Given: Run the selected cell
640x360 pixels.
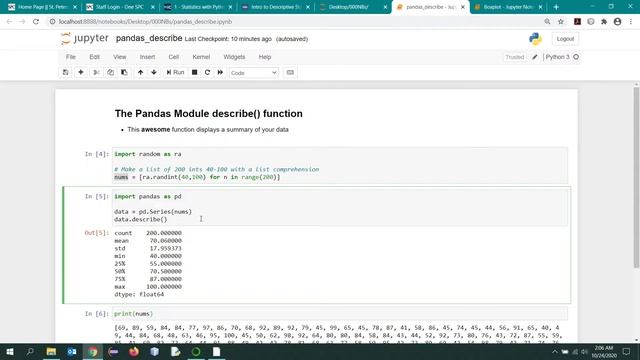Looking at the screenshot, I should point(176,72).
